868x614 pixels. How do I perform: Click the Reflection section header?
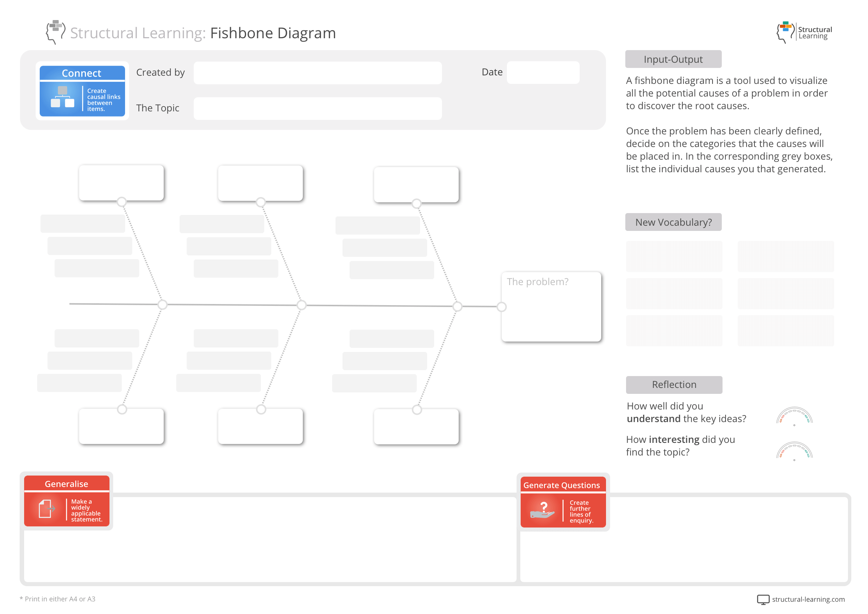(x=674, y=385)
